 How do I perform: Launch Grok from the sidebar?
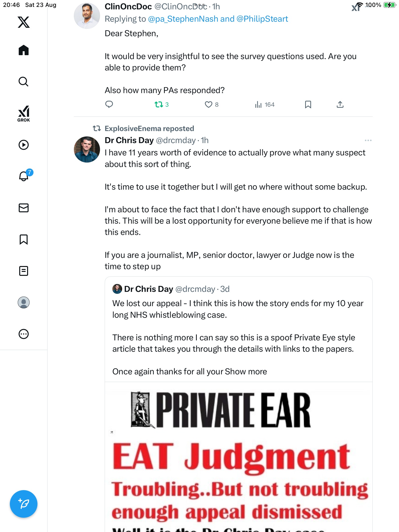click(x=24, y=114)
